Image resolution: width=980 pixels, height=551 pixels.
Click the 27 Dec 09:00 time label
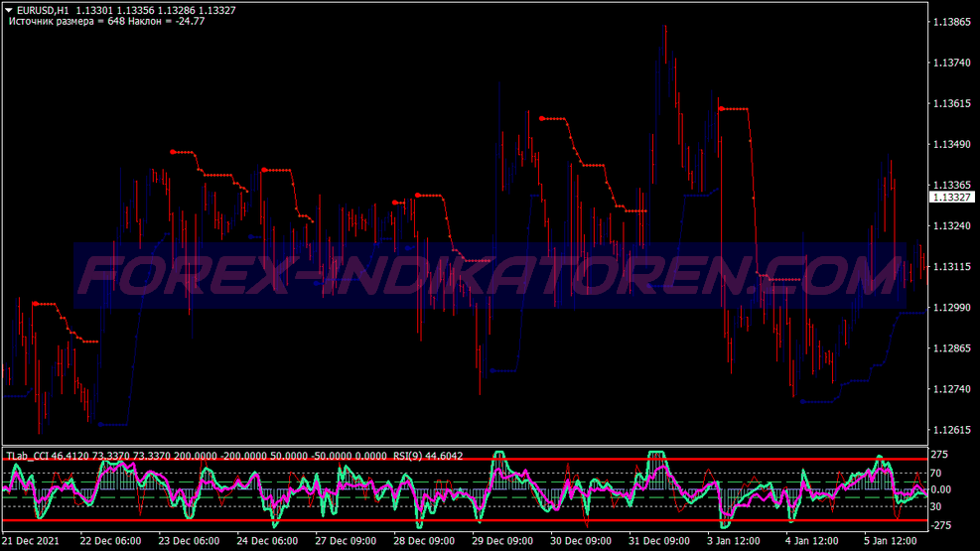click(x=346, y=541)
